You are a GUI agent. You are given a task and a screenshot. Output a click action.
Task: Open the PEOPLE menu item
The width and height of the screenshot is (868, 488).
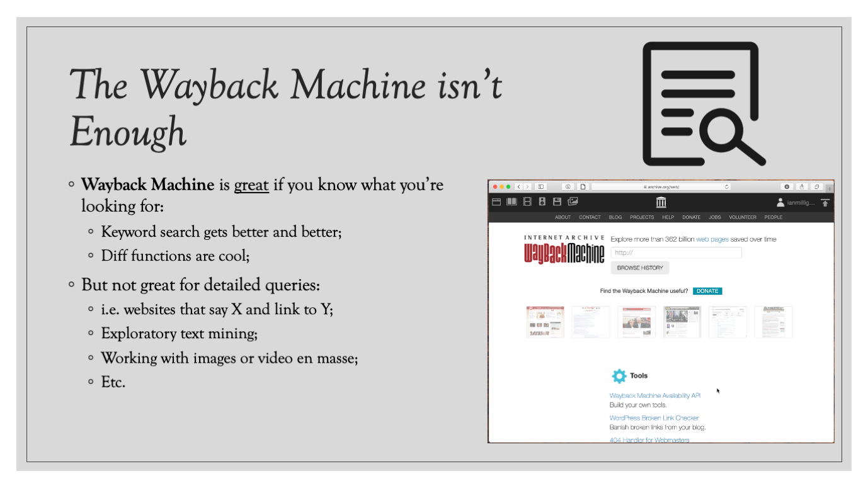click(x=774, y=217)
